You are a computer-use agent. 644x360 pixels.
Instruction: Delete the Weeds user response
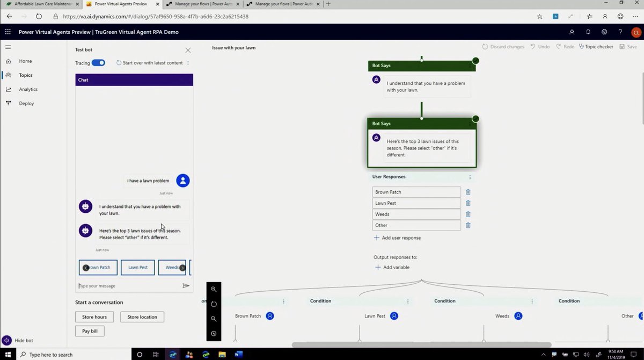click(467, 214)
